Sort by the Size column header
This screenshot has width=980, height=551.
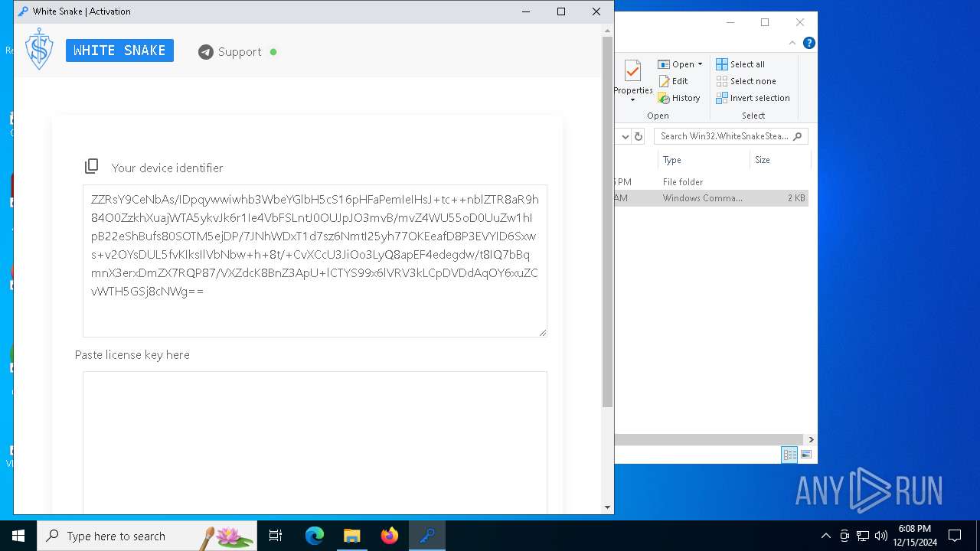779,160
